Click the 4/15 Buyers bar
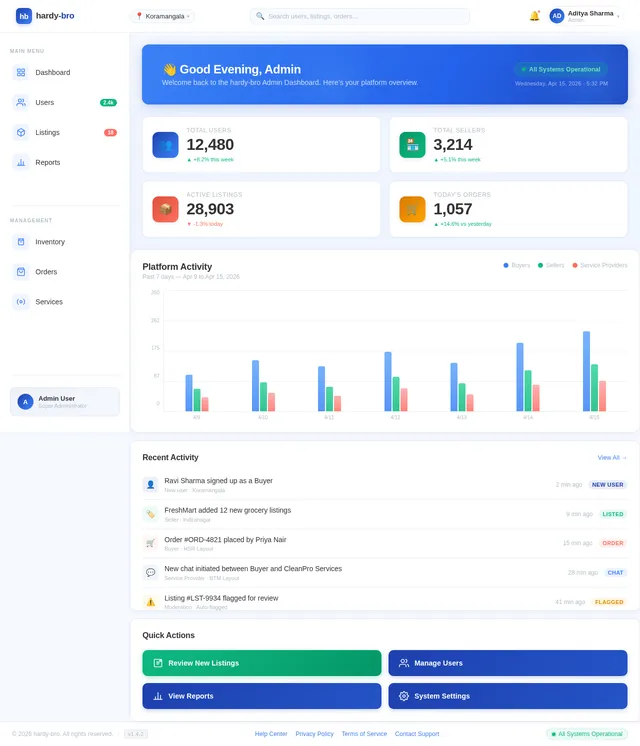Screen dimensions: 640x746 point(586,371)
